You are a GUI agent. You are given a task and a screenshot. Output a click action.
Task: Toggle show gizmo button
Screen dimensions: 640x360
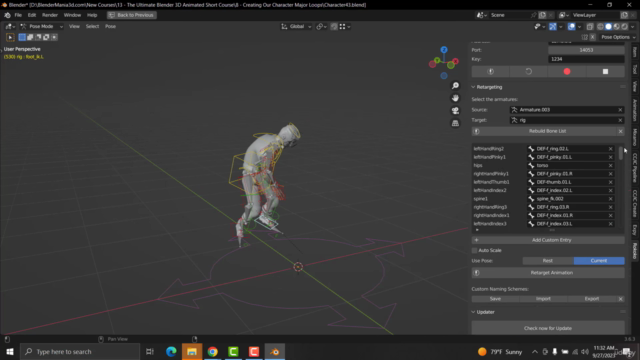553,27
